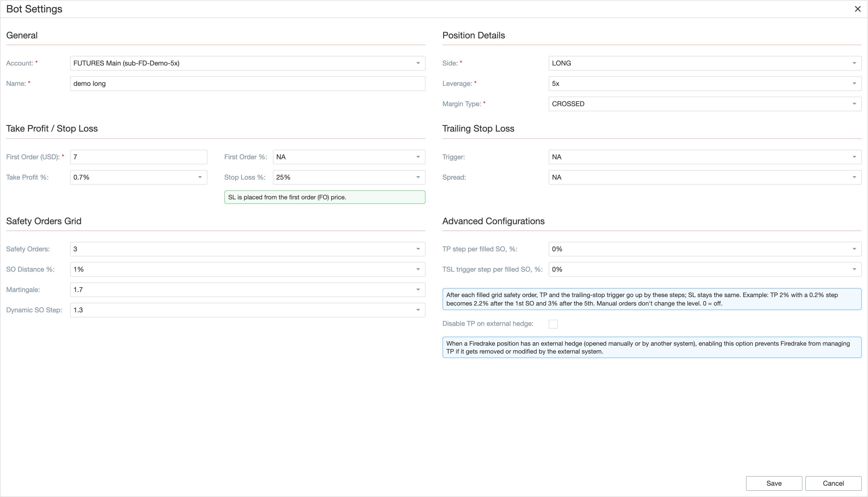The width and height of the screenshot is (868, 497).
Task: Click the Safety Orders Grid heading
Action: tap(44, 221)
